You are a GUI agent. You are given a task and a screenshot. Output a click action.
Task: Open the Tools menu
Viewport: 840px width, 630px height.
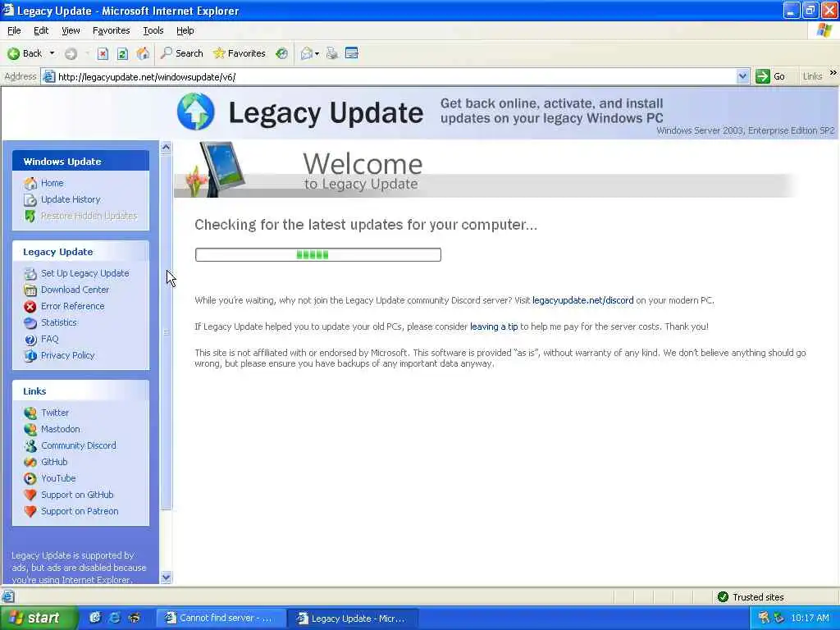pos(153,30)
